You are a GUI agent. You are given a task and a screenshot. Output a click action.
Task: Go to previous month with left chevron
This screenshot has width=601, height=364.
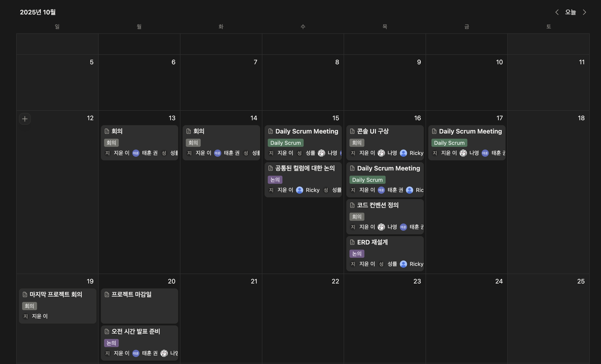pos(557,12)
